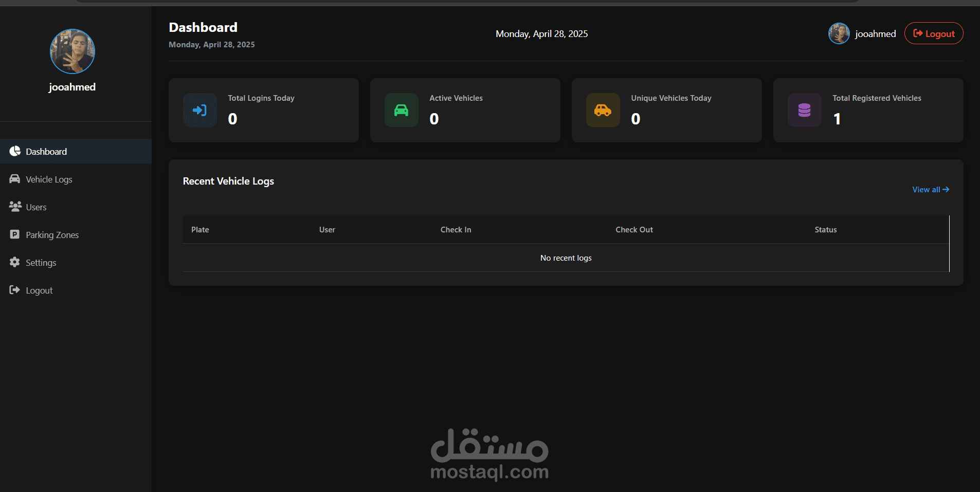Click the Total Logins Today label

(x=261, y=98)
